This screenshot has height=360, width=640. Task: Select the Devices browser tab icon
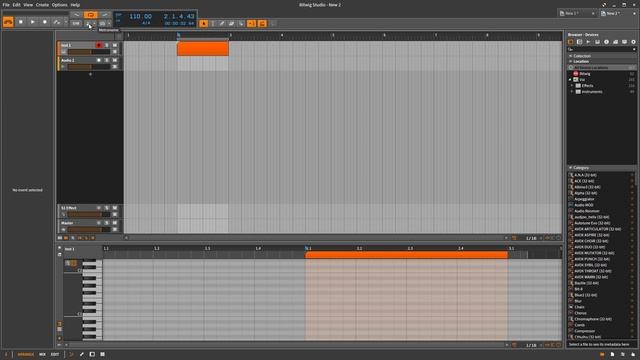[571, 42]
